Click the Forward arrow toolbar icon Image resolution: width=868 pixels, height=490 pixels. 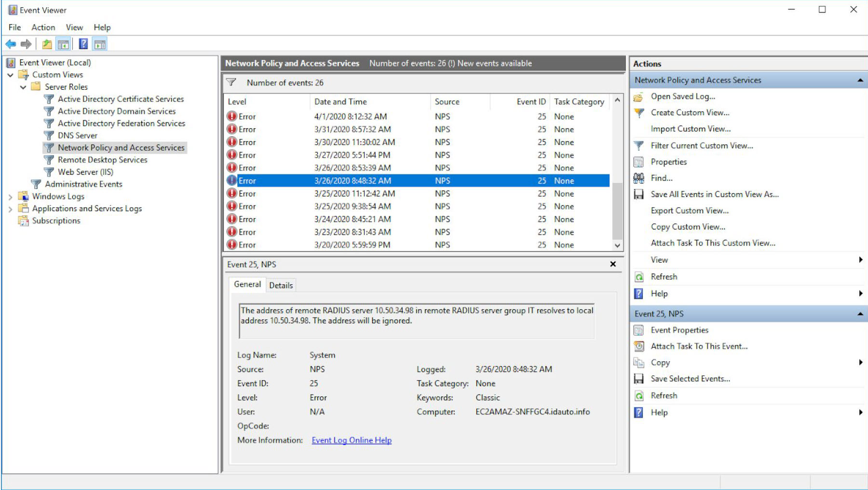coord(26,44)
